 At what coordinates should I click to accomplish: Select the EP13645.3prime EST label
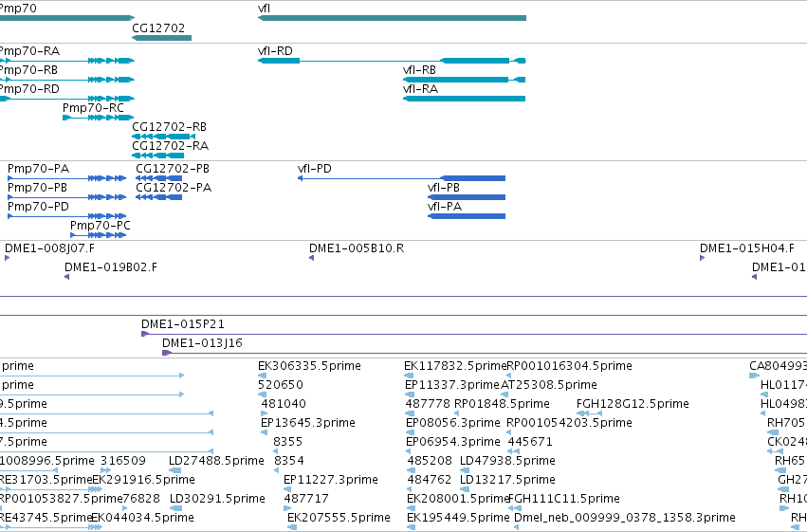click(308, 423)
